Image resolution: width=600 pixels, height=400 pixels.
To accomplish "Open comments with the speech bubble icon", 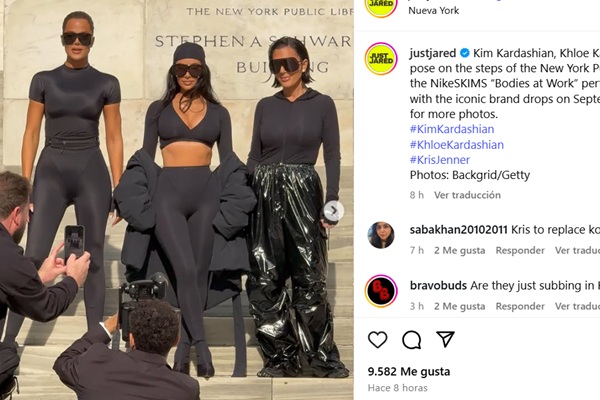I will click(x=411, y=340).
